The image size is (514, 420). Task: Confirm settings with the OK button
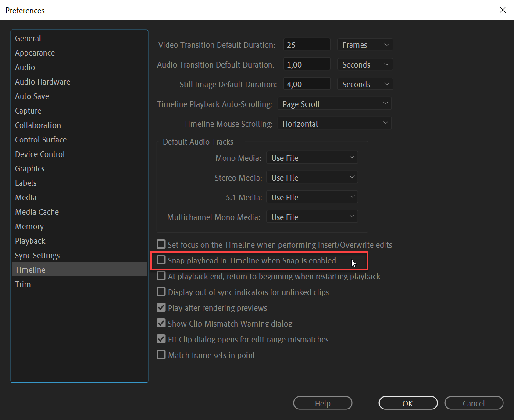point(408,403)
